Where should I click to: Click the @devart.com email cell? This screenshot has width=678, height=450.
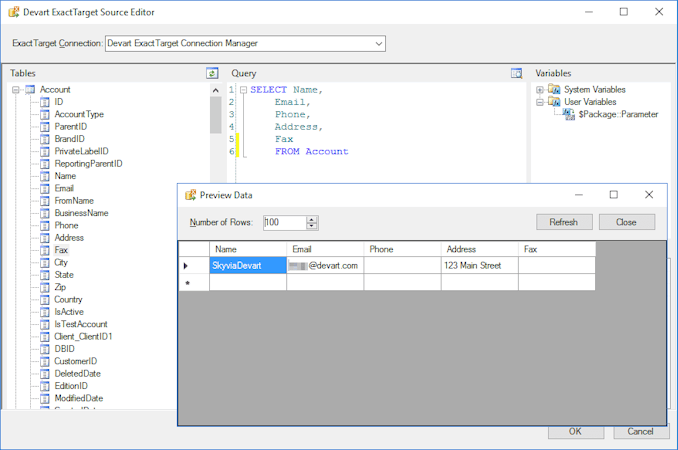point(325,265)
